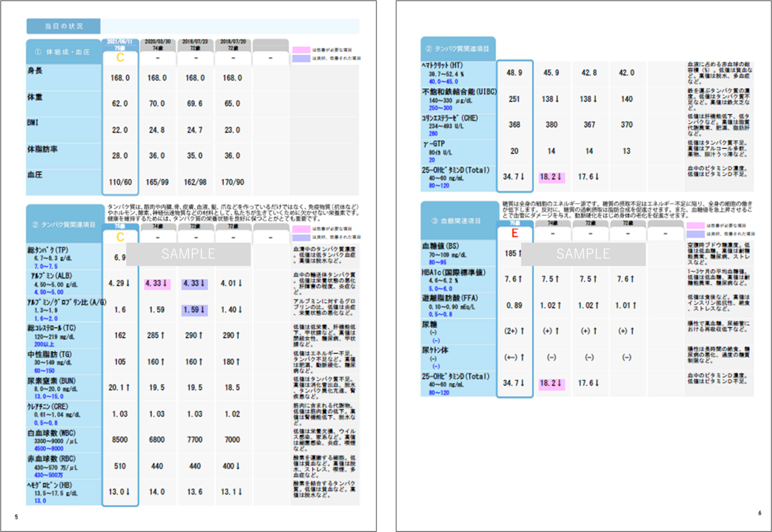This screenshot has width=772, height=532.
Task: Click the 当日の状況 header tab
Action: 63,26
